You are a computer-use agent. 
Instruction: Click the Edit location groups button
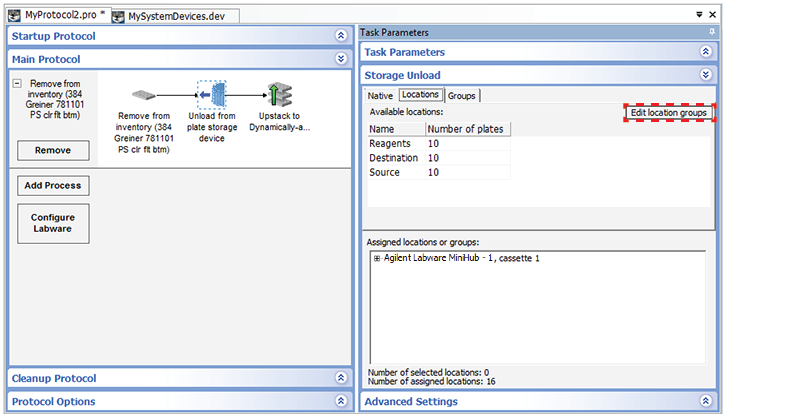pos(669,113)
